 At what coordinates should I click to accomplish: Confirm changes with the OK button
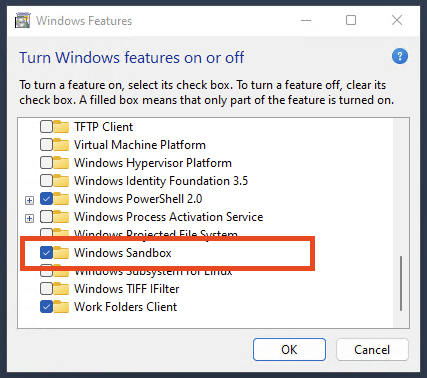tap(289, 350)
